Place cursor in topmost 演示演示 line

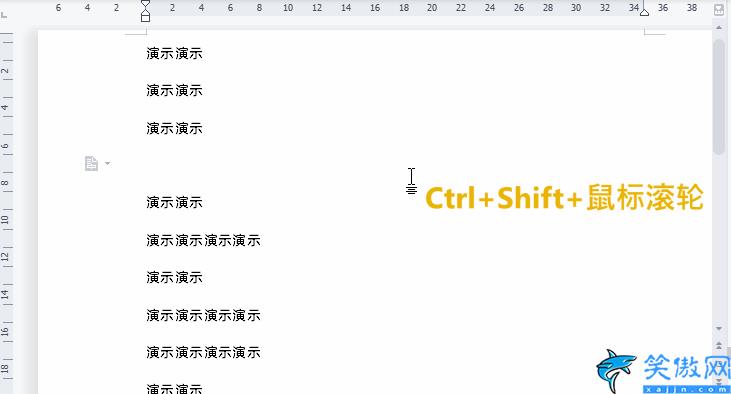coord(174,54)
